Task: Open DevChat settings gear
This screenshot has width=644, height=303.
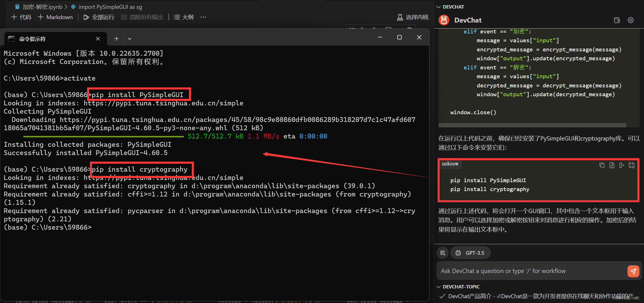Action: click(x=631, y=20)
